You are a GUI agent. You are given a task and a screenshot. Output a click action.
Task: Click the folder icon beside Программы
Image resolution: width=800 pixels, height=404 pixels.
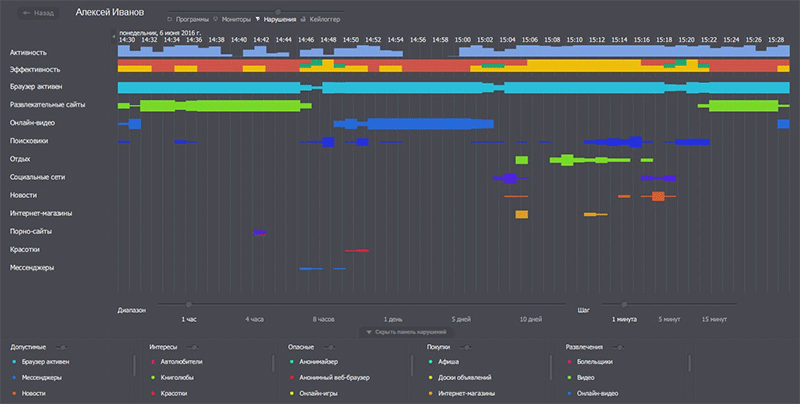(x=170, y=19)
